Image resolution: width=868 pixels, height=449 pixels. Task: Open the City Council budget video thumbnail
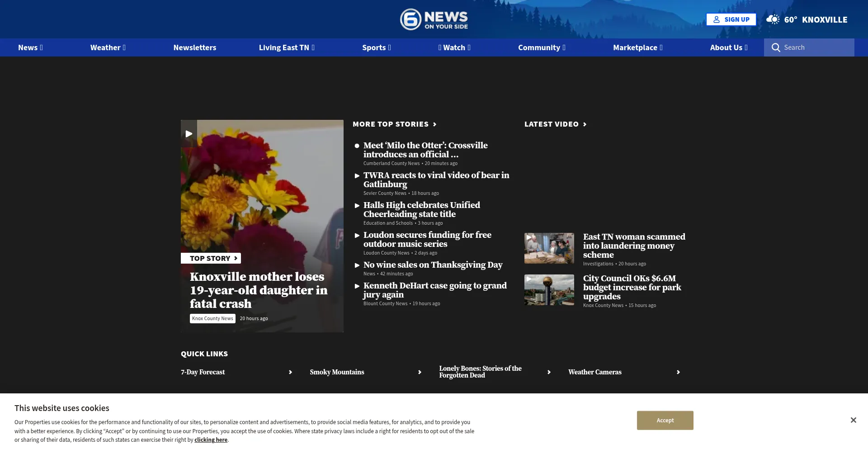tap(549, 290)
